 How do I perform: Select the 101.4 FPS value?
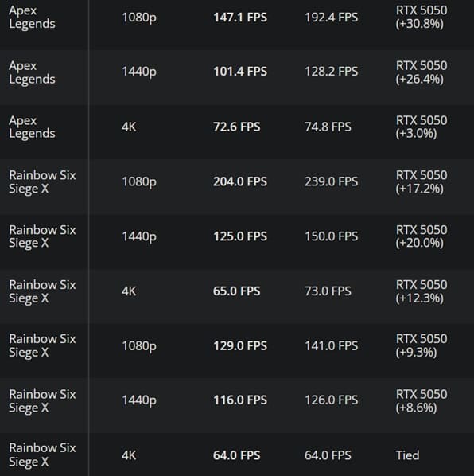pyautogui.click(x=240, y=72)
